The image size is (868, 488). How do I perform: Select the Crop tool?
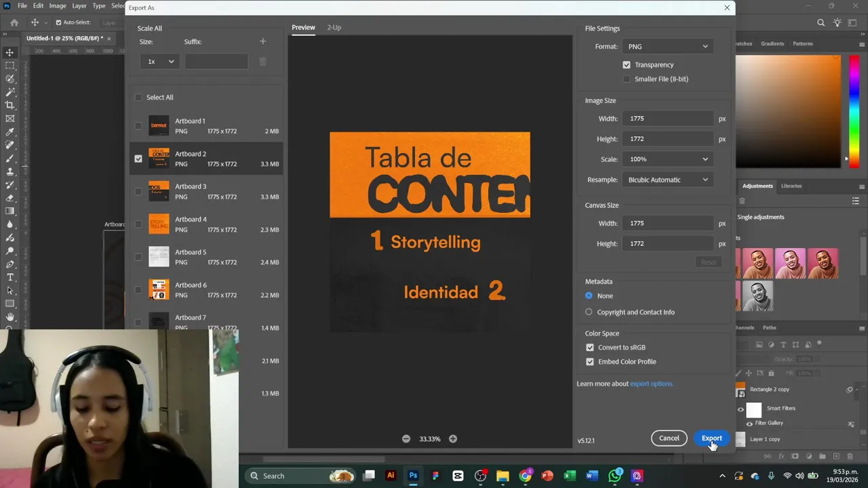pyautogui.click(x=10, y=105)
